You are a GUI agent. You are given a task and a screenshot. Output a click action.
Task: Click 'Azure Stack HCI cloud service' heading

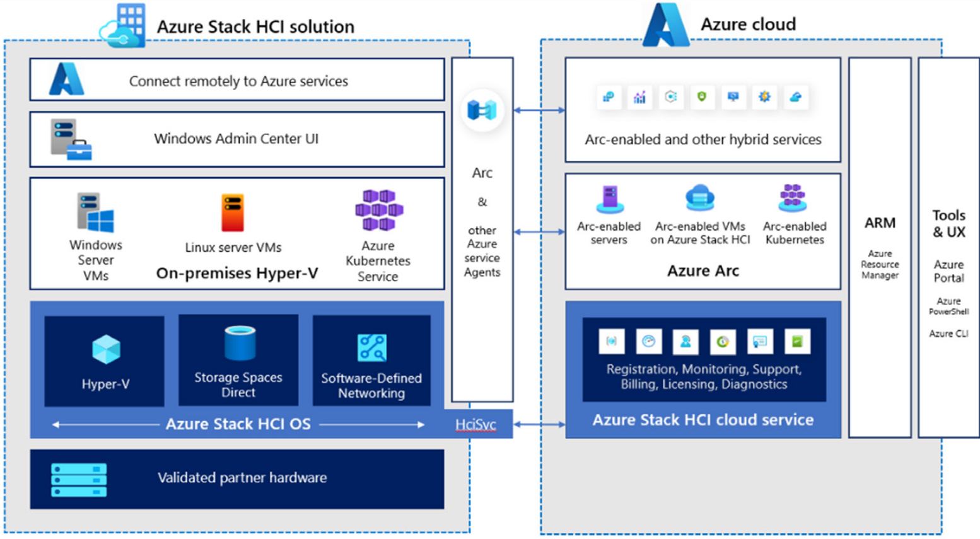pos(703,419)
